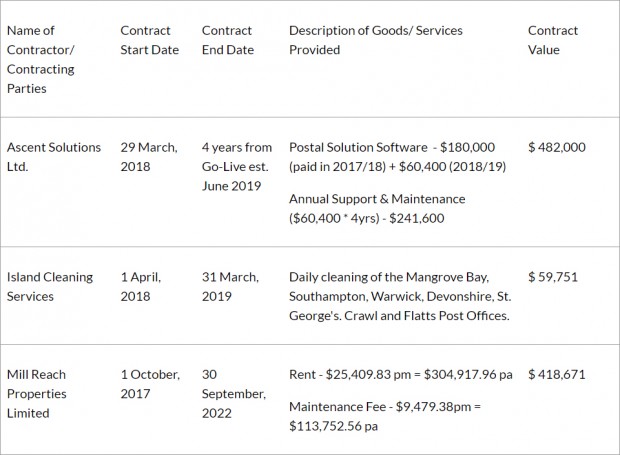
Task: Click the 'Daily cleaning of the Mangrove Bay' description
Action: coord(400,296)
